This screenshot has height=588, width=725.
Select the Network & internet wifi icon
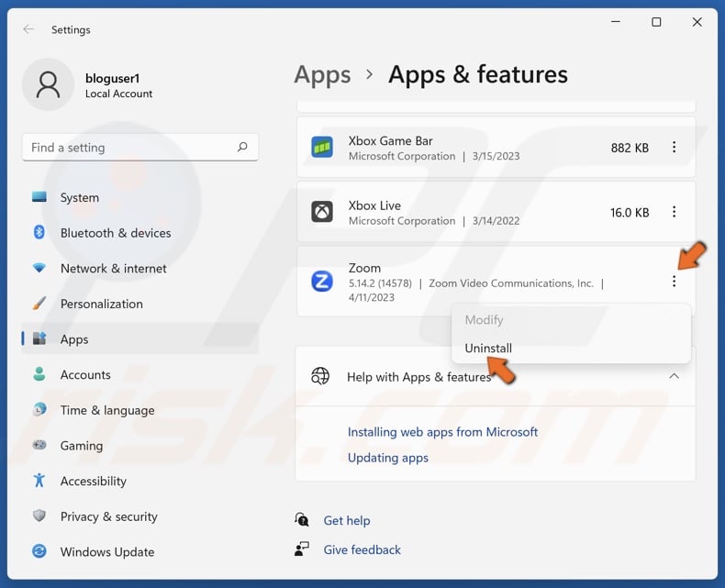tap(39, 268)
